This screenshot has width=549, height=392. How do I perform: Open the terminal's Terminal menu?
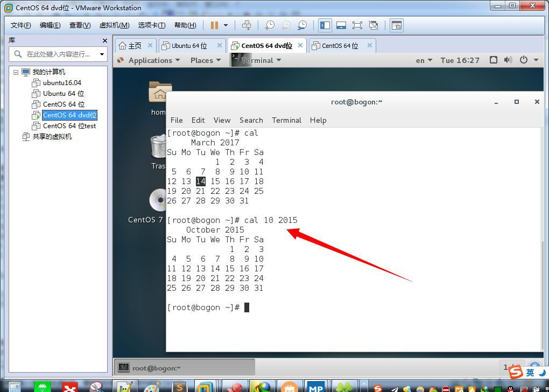286,120
